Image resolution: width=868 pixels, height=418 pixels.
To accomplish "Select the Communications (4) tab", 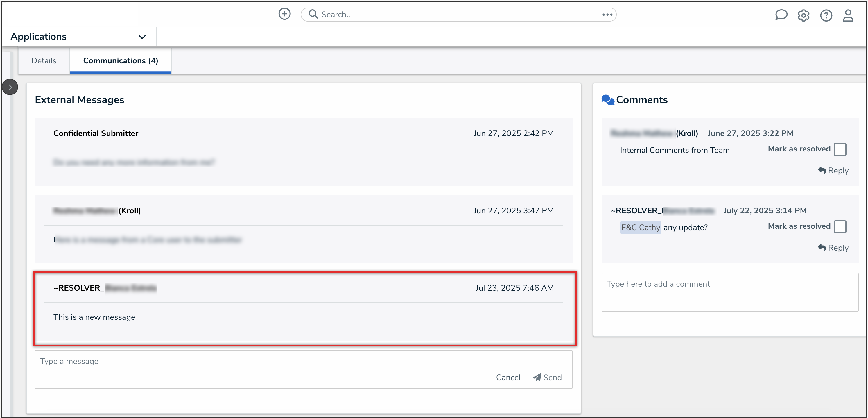I will pos(120,61).
